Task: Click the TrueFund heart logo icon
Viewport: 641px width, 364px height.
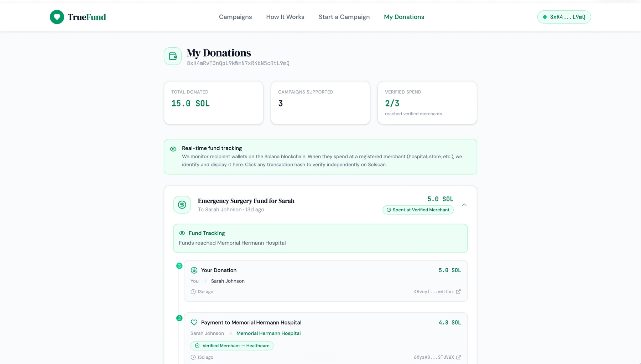Action: (x=57, y=17)
